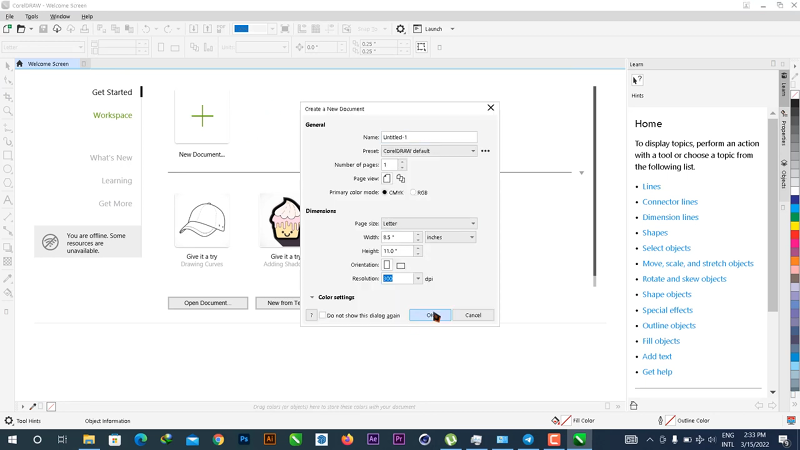Viewport: 800px width, 450px height.
Task: Select the Eyedropper tool in toolbox
Action: tap(8, 279)
